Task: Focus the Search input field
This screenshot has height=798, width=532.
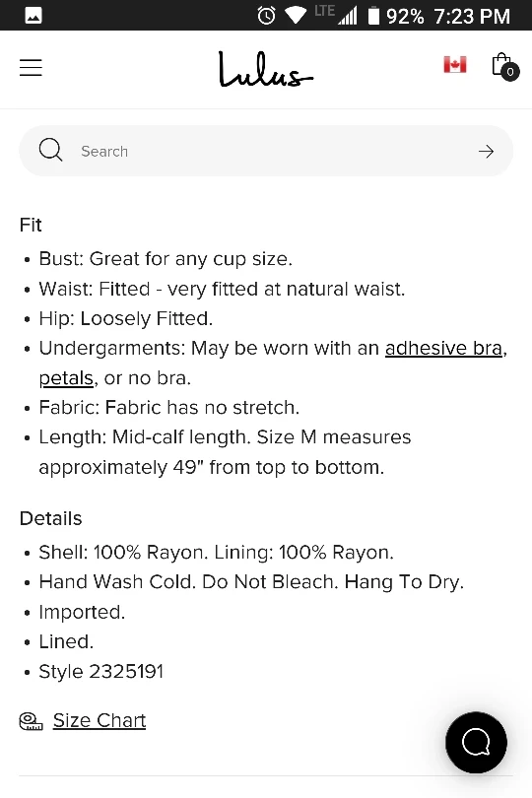Action: point(266,151)
